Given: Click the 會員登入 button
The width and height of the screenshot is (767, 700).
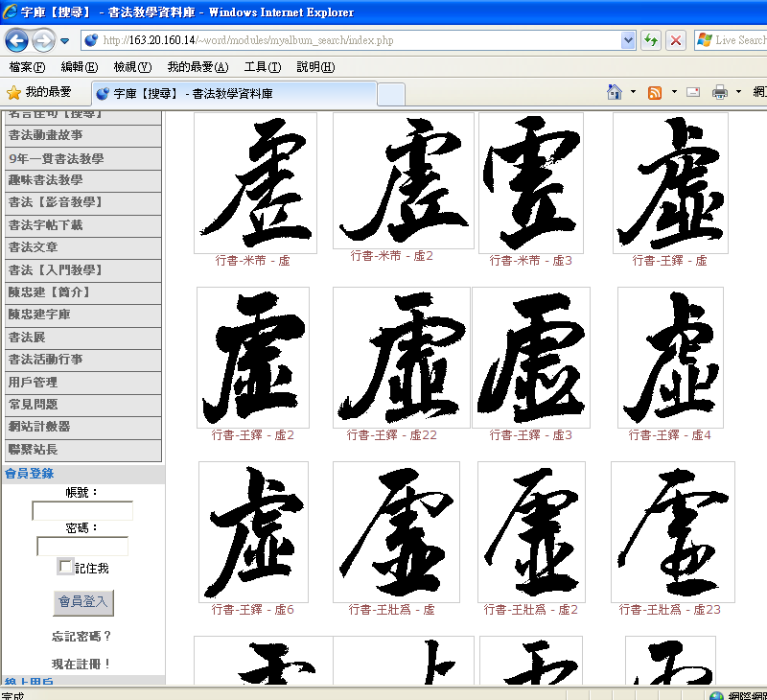Looking at the screenshot, I should (83, 602).
